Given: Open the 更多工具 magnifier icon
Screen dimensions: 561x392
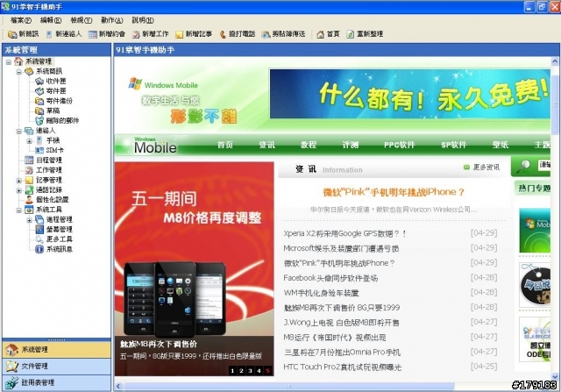Looking at the screenshot, I should coord(39,239).
